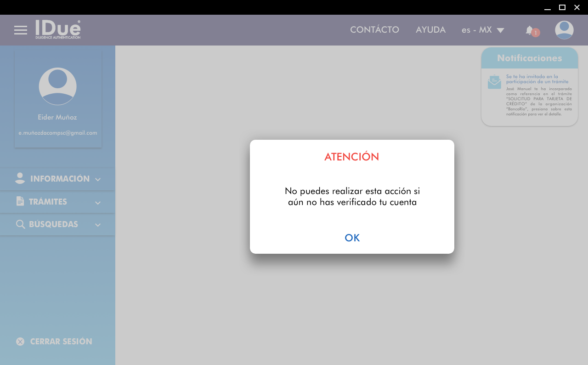
Task: Click the document icon beside Trámites
Action: (x=20, y=201)
